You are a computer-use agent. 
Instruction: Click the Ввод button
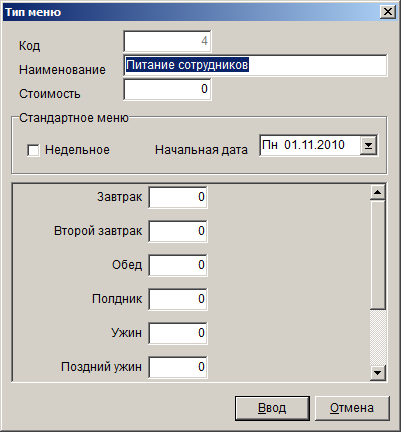(x=272, y=408)
